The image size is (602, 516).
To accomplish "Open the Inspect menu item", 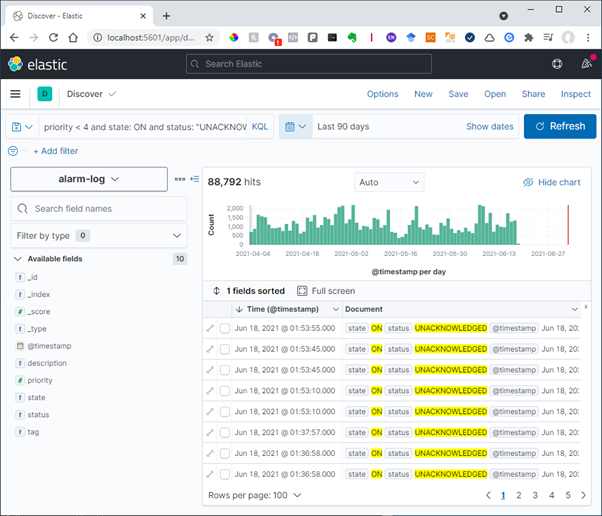I will [x=575, y=94].
